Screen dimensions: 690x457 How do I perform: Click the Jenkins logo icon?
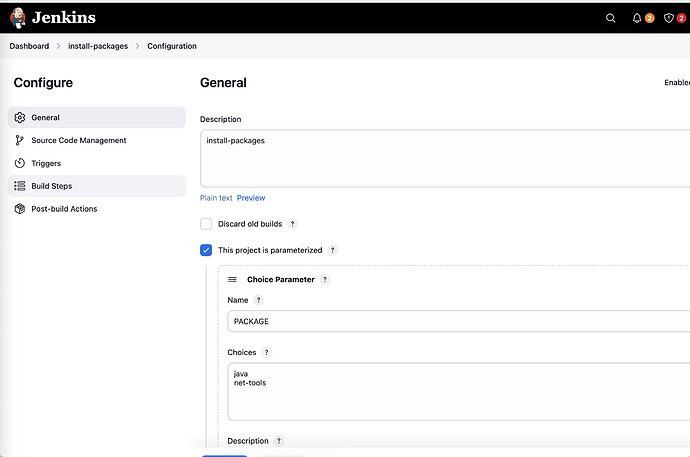pos(18,17)
